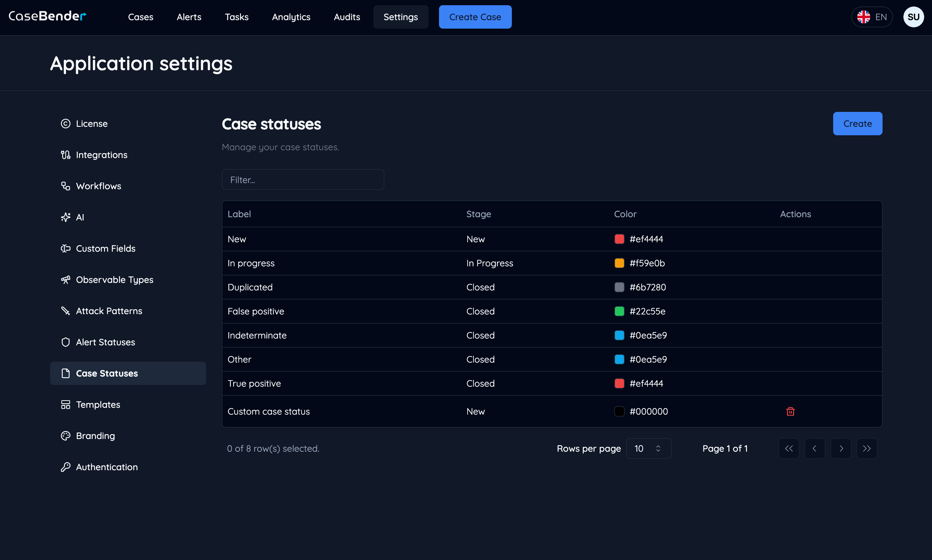Image resolution: width=932 pixels, height=560 pixels.
Task: Go to the next page of results
Action: 841,448
